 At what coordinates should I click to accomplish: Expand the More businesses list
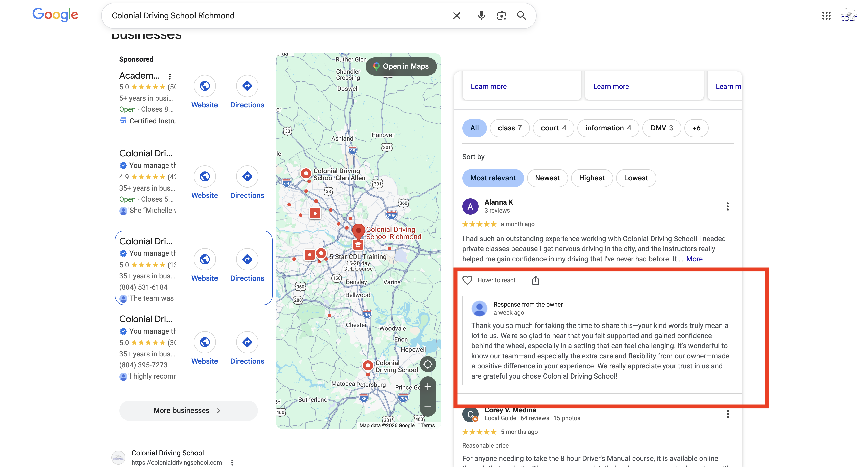click(188, 410)
